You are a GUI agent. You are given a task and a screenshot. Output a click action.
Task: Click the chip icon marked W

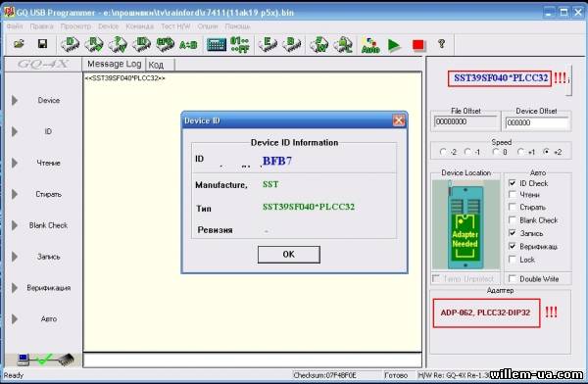(x=319, y=44)
